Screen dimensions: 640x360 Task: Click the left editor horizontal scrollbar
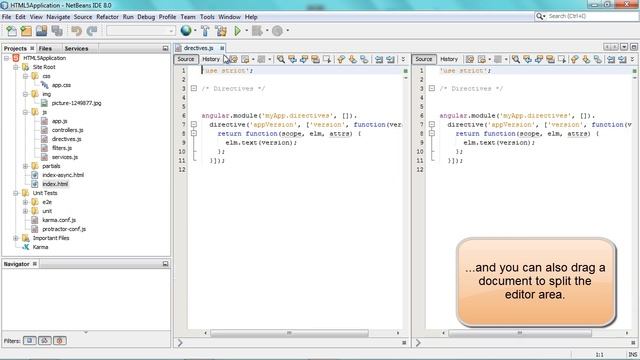click(x=289, y=333)
